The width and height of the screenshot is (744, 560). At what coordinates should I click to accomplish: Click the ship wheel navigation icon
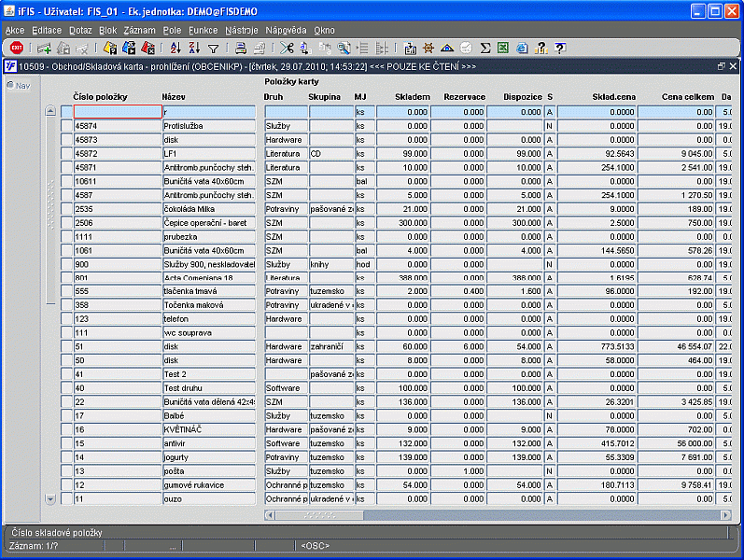428,48
